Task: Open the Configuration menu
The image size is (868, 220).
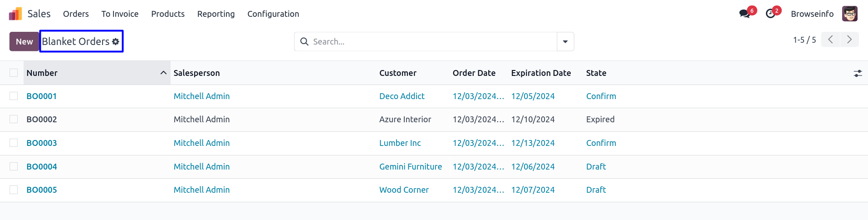Action: point(273,14)
